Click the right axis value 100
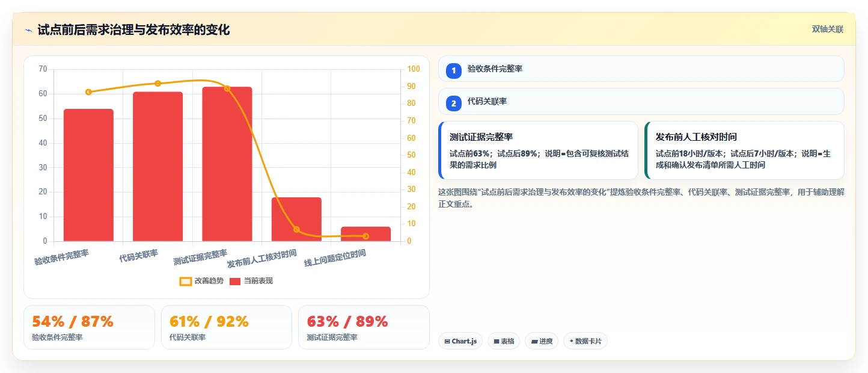 (413, 69)
